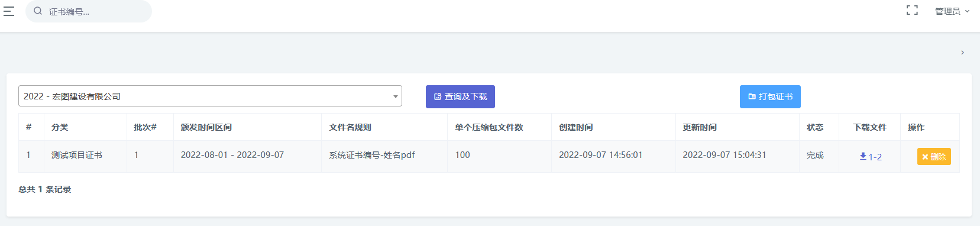Click the 分类 column header
This screenshot has height=226, width=980.
pos(60,127)
